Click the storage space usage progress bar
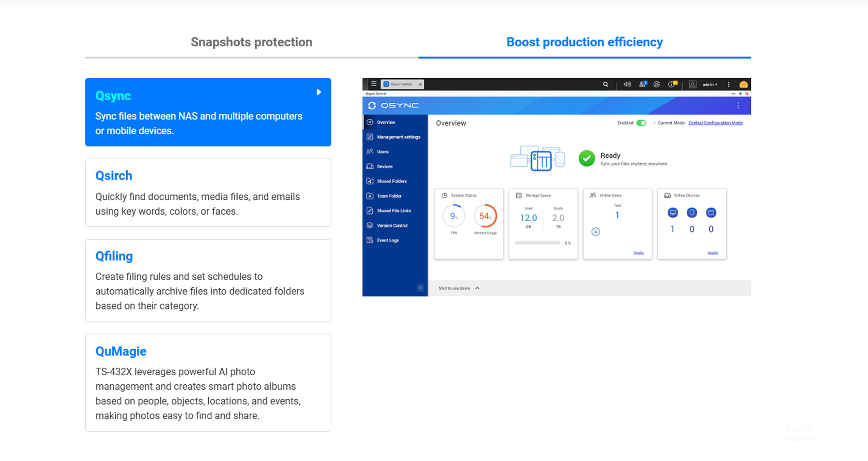The height and width of the screenshot is (461, 868). pos(537,243)
